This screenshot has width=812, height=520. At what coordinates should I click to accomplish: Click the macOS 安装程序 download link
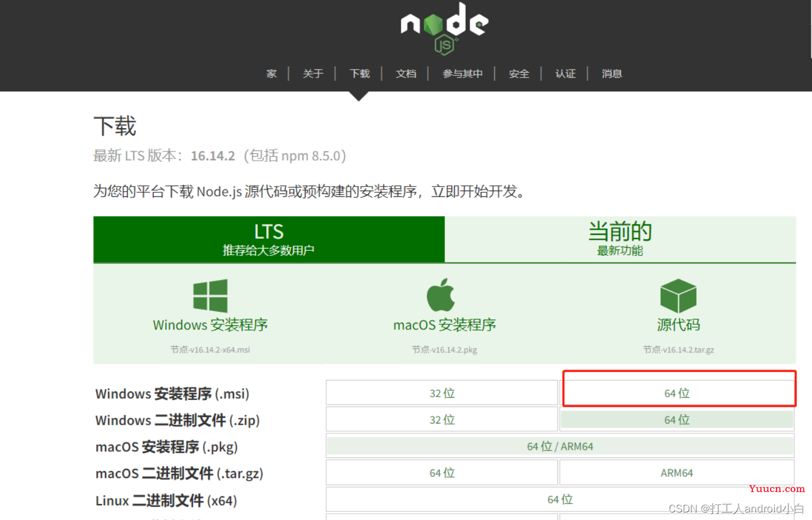pos(444,325)
